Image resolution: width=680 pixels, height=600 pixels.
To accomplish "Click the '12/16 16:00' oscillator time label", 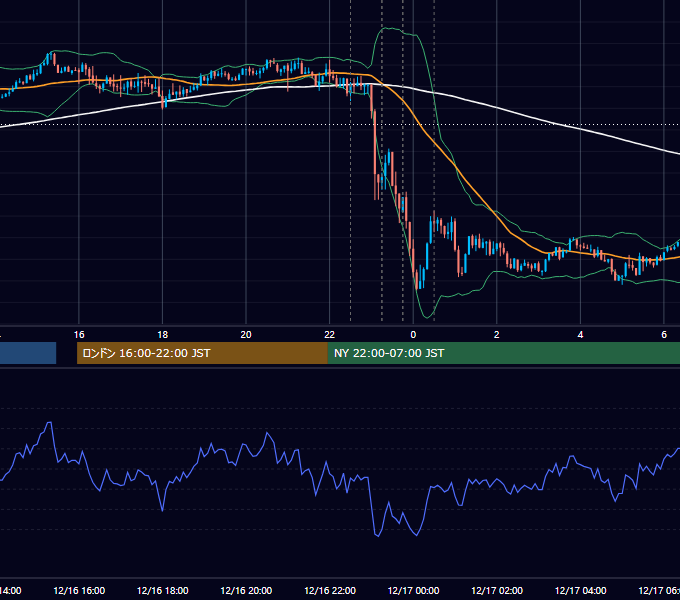I will click(x=79, y=590).
